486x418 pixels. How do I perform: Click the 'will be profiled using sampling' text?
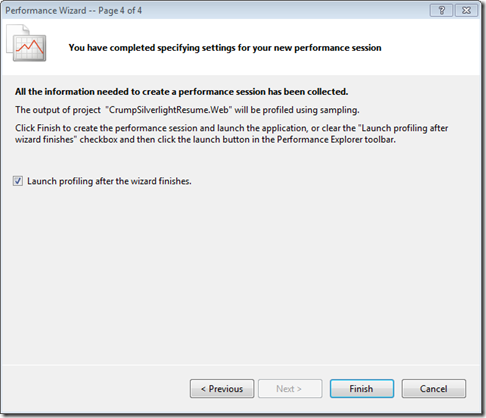click(x=297, y=110)
